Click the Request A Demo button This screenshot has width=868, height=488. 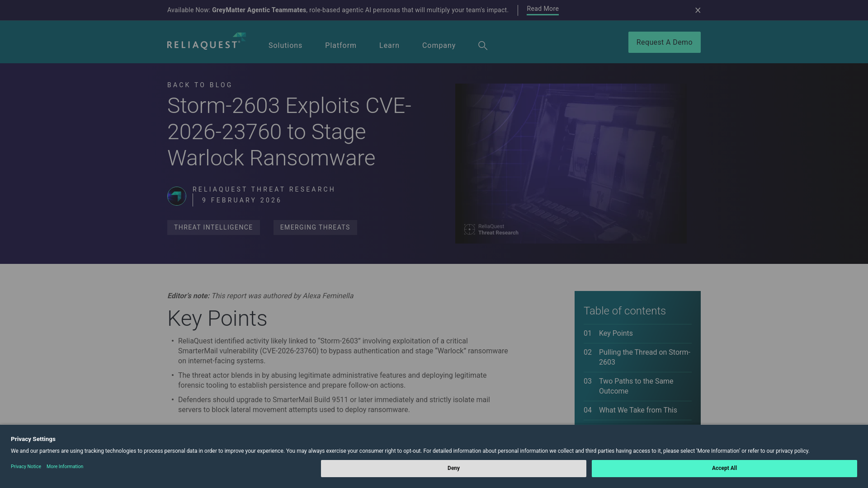(x=664, y=42)
